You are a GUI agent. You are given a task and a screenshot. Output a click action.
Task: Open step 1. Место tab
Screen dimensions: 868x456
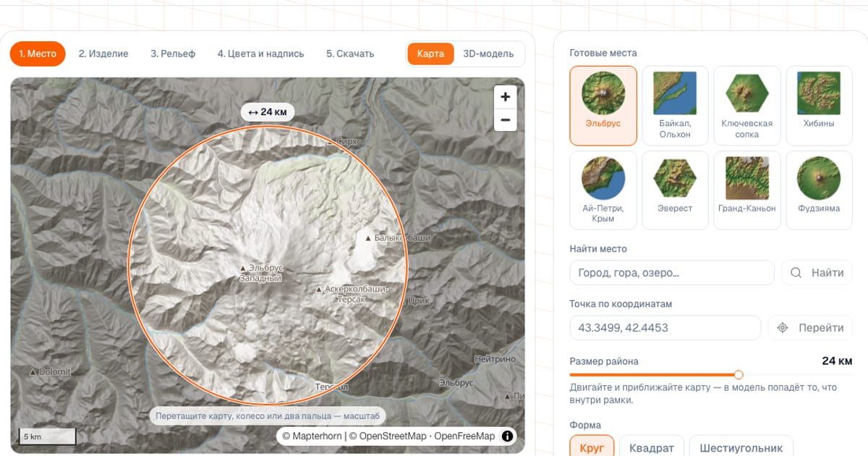[38, 54]
